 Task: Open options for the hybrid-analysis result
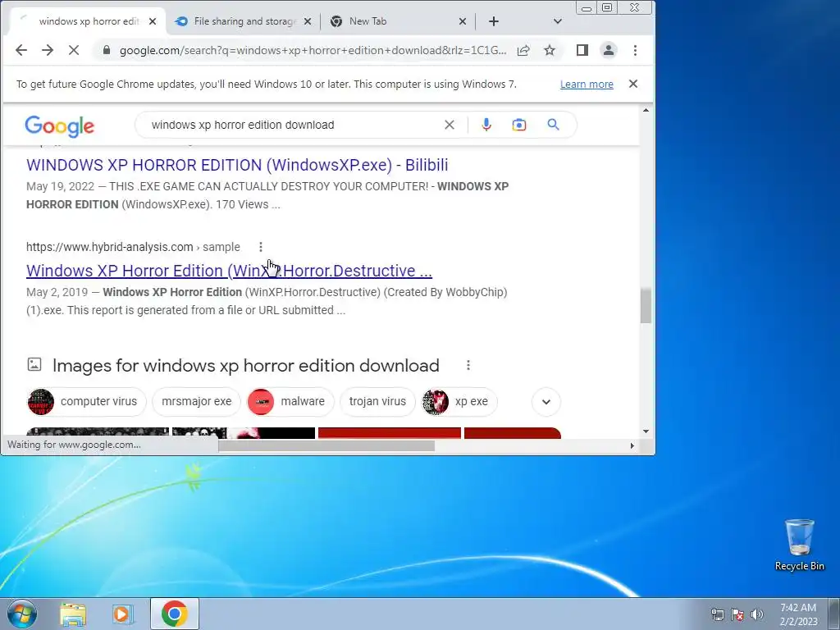click(x=261, y=247)
